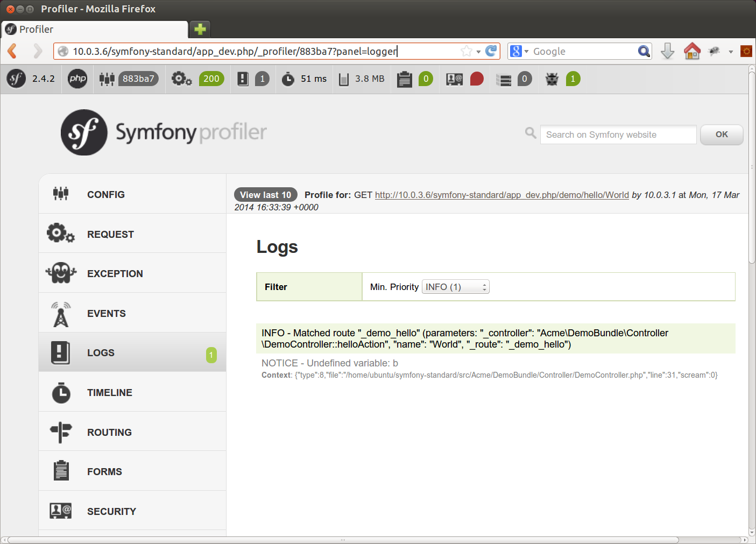Open the TIMELINE panel
This screenshot has height=544, width=756.
(x=132, y=392)
